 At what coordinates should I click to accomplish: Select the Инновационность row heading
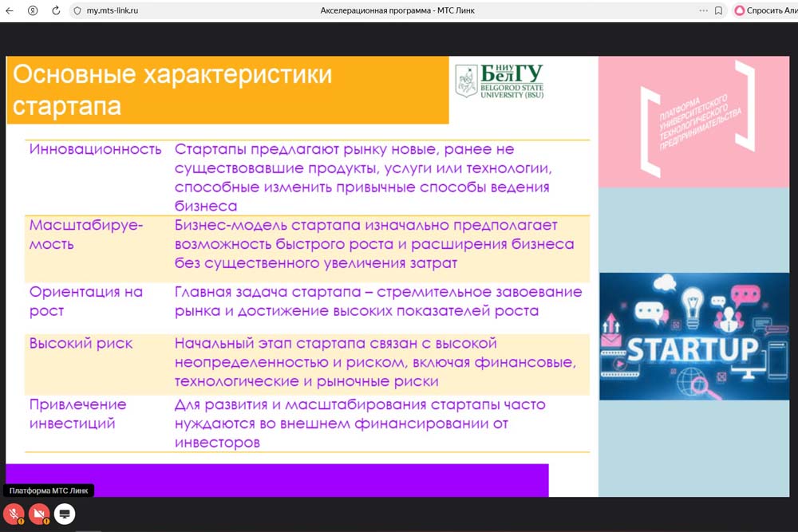(x=95, y=149)
